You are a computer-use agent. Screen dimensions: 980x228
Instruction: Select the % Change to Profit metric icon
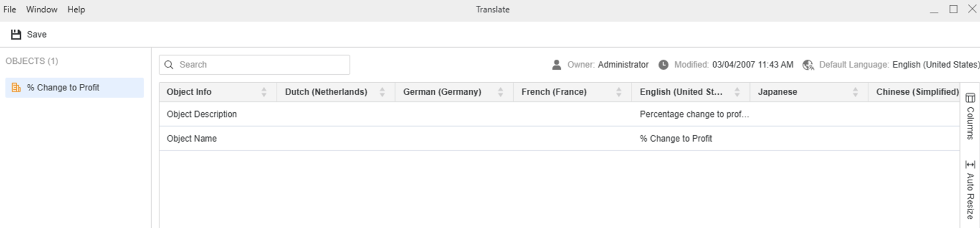[x=16, y=88]
